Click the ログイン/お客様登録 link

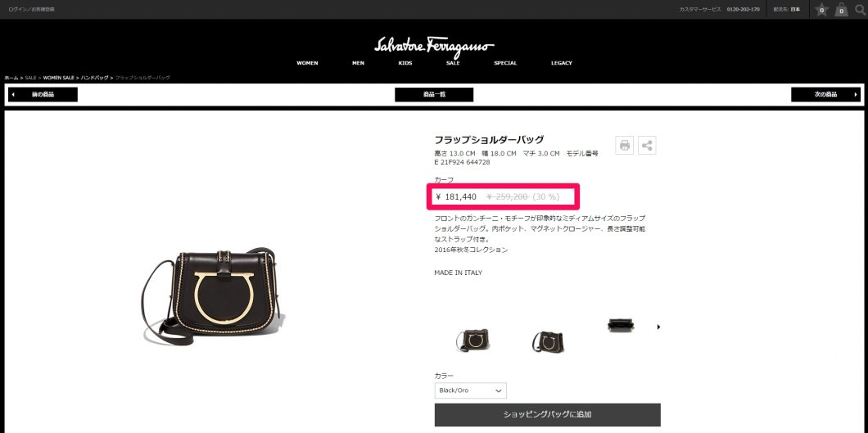click(32, 9)
